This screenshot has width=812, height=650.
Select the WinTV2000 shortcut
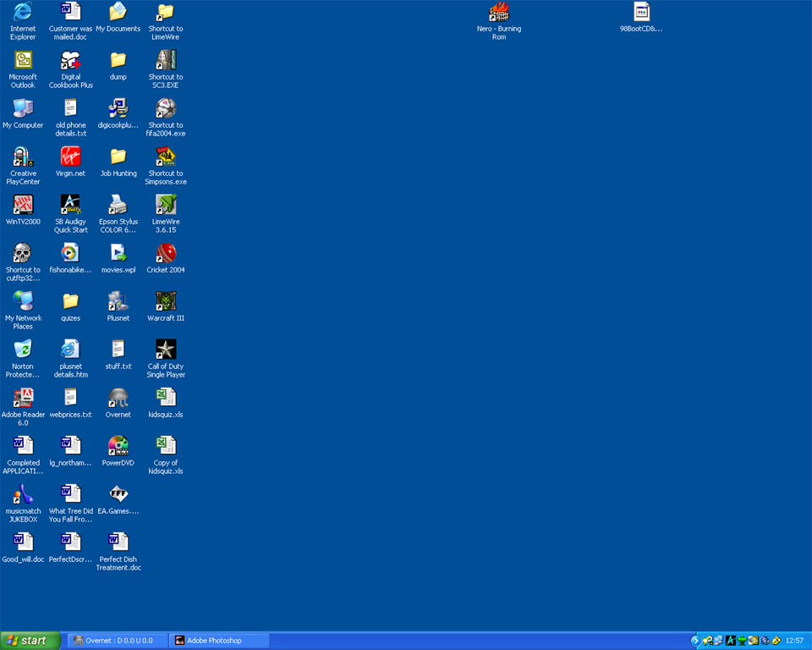(23, 205)
